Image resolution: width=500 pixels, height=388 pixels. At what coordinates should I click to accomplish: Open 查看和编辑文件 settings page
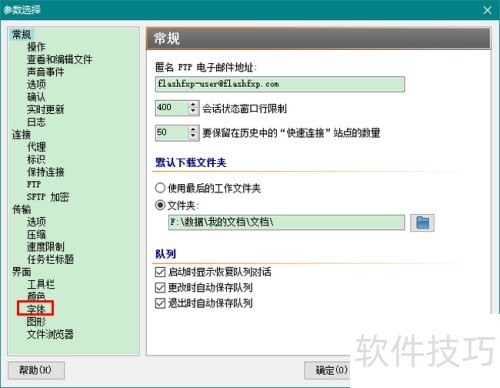pyautogui.click(x=60, y=59)
